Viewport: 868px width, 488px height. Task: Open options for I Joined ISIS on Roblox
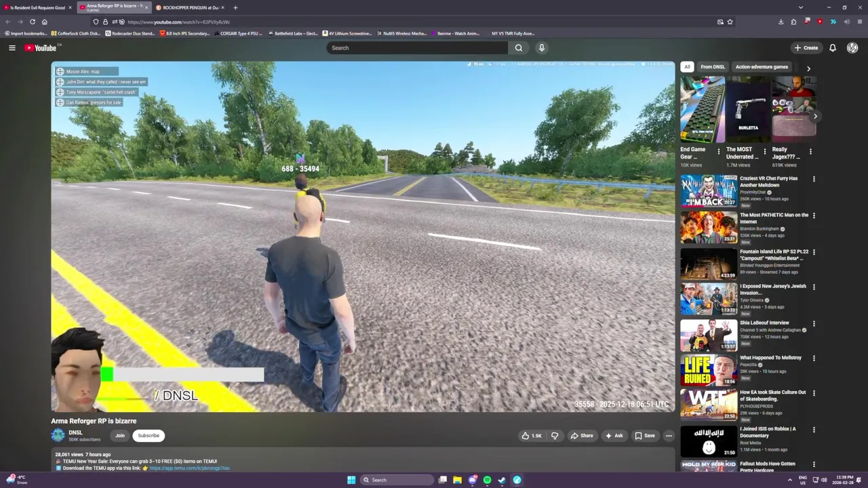pos(814,430)
